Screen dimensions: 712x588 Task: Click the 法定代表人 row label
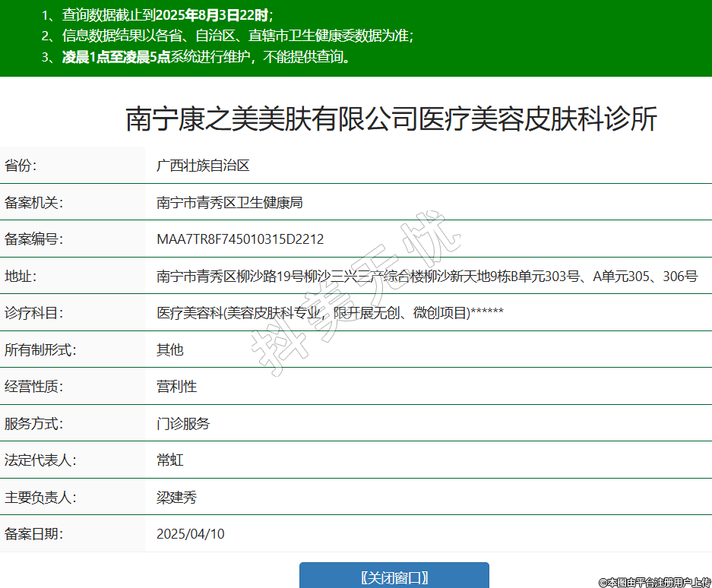coord(40,460)
